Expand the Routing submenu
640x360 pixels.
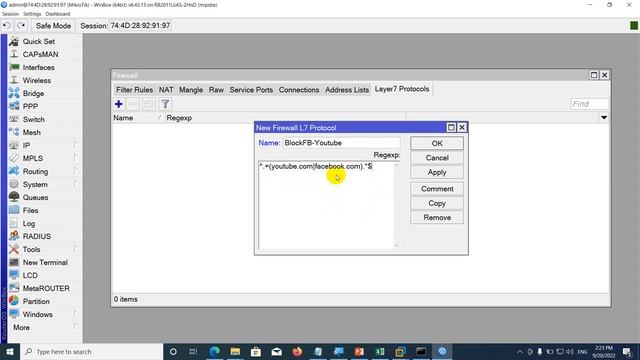(x=76, y=171)
